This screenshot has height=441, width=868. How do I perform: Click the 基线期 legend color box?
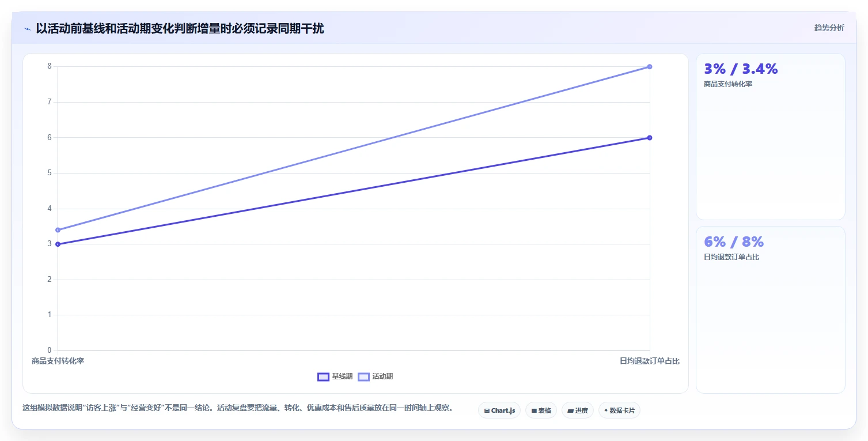[323, 376]
